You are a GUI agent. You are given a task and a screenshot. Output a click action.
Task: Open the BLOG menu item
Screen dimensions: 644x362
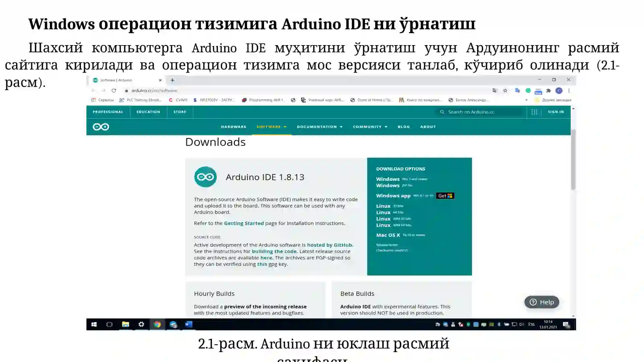404,127
